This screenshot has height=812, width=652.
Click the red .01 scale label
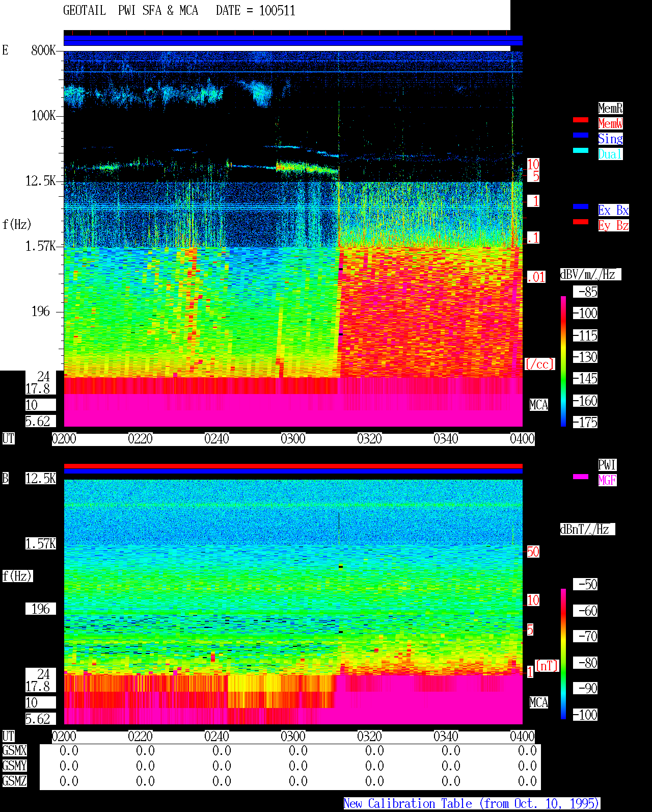pyautogui.click(x=536, y=277)
